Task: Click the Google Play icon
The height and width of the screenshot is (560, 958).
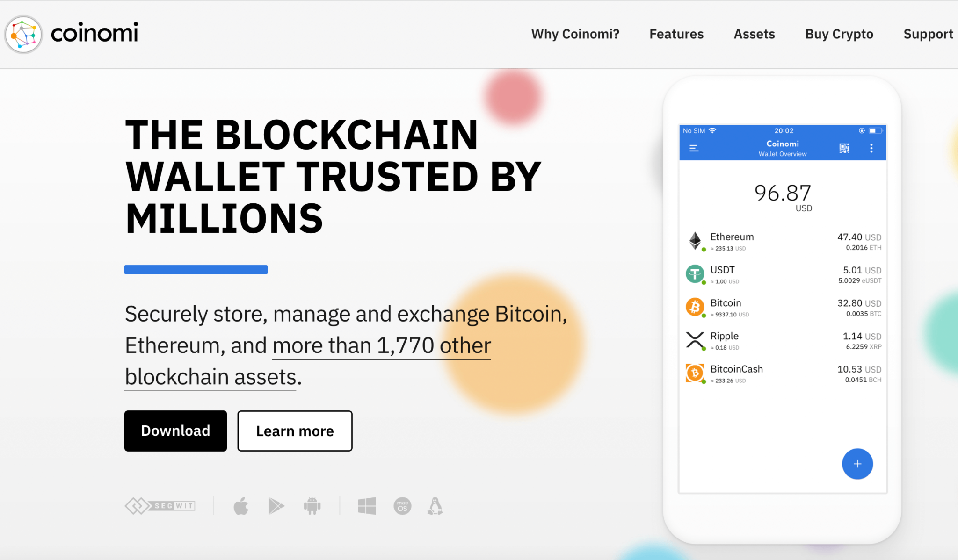Action: [276, 506]
